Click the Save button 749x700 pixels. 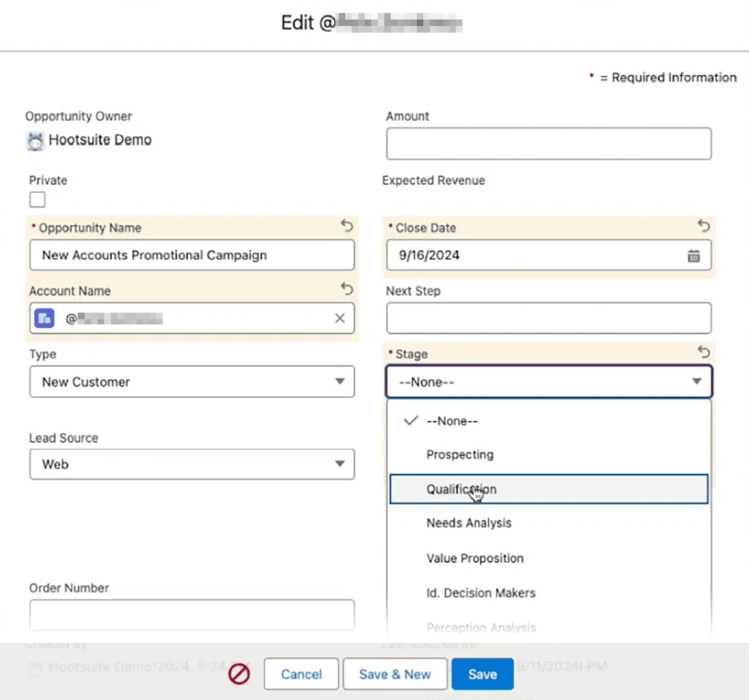point(482,675)
